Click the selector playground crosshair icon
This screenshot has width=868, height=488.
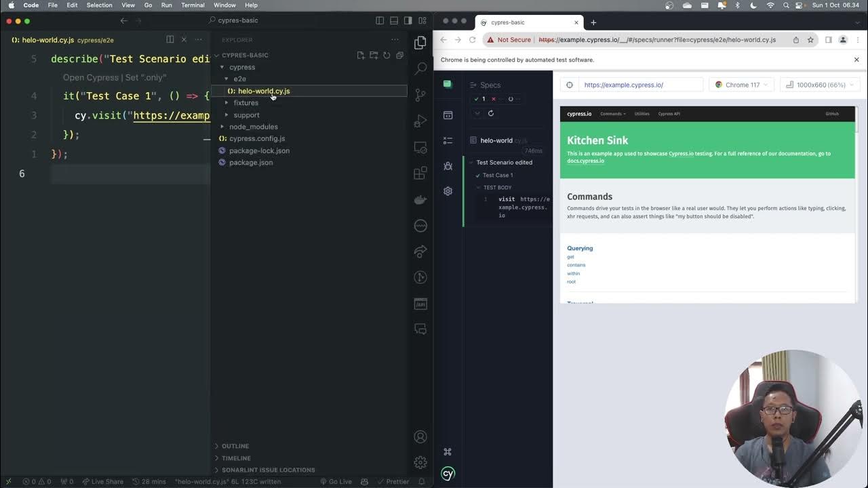pyautogui.click(x=570, y=85)
